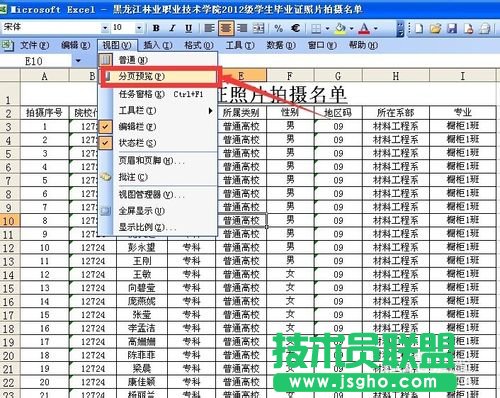Open the 编辑 (Edit) menu
This screenshot has height=398, width=500.
(76, 45)
